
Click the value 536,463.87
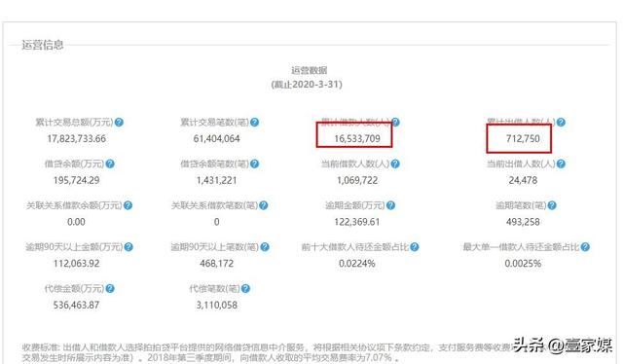click(76, 306)
